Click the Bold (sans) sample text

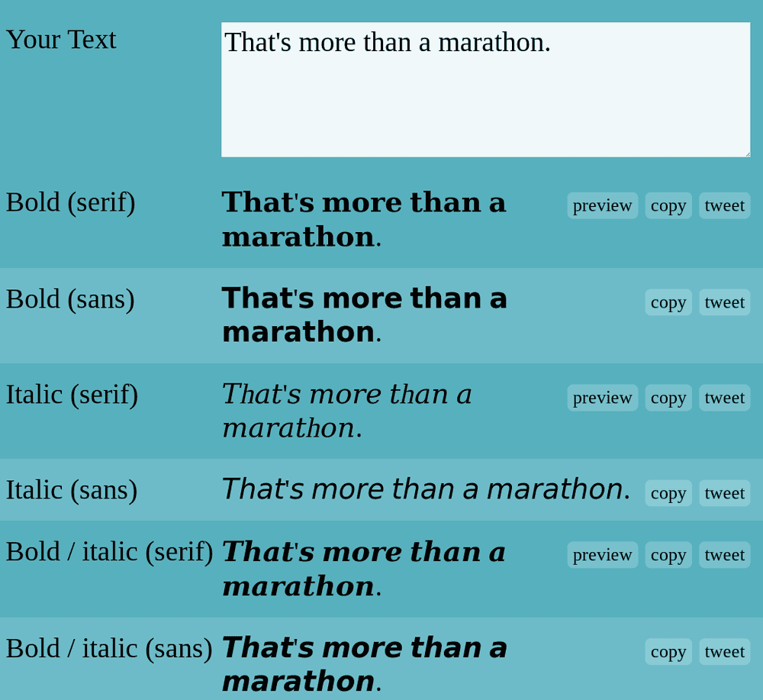click(363, 315)
